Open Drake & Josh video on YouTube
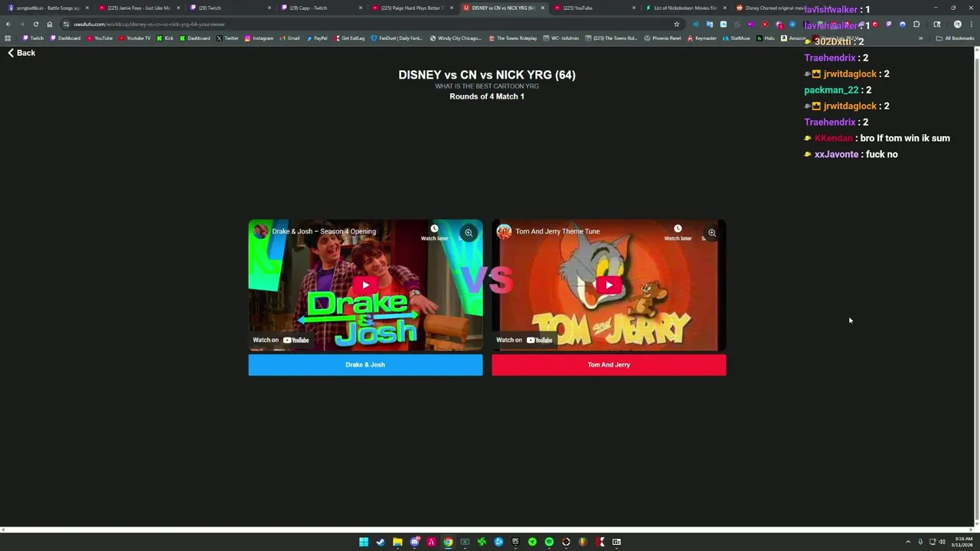 point(281,340)
